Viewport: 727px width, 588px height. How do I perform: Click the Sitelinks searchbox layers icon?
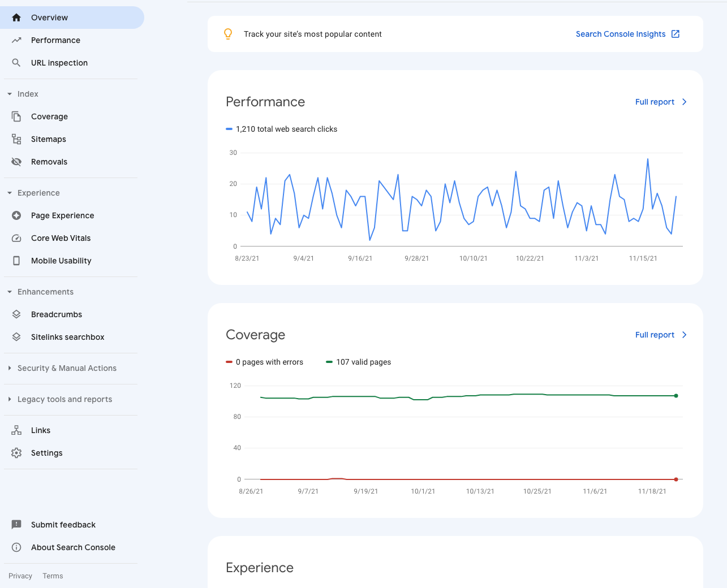[16, 337]
